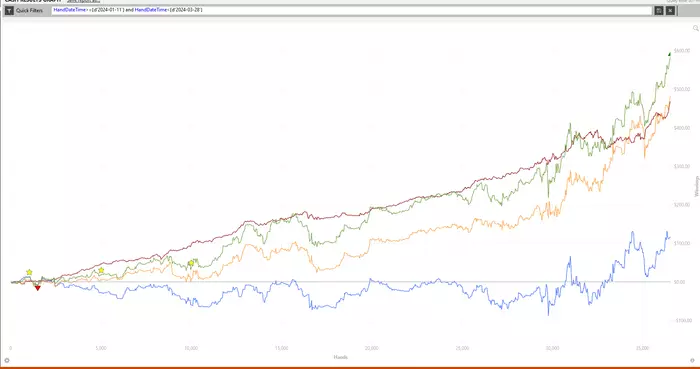Click the green upward triangle peak marker
Screen dimensions: 700x369
click(669, 54)
